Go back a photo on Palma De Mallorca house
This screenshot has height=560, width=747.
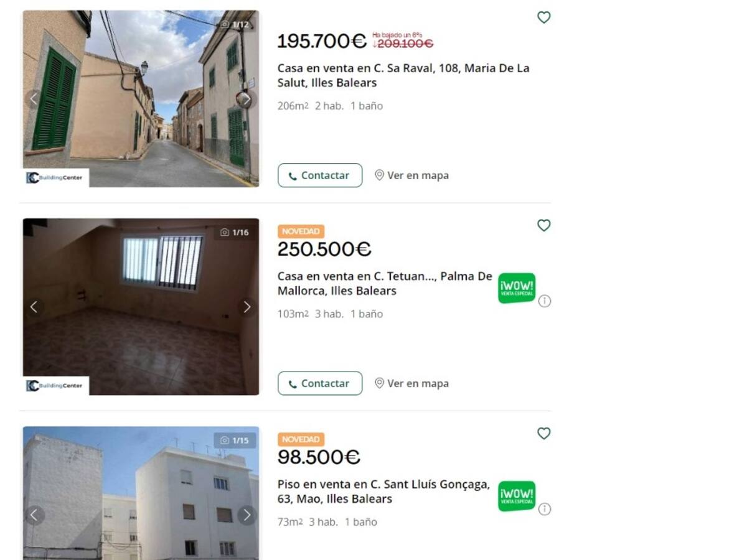coord(34,307)
